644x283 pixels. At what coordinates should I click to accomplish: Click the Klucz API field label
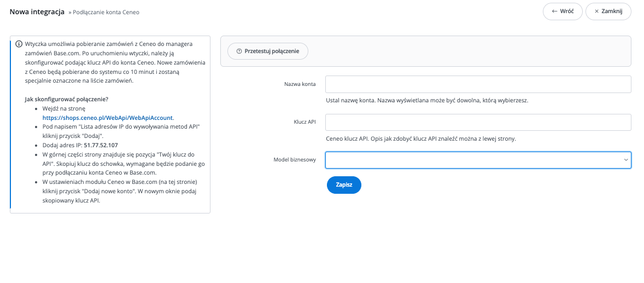pos(304,122)
